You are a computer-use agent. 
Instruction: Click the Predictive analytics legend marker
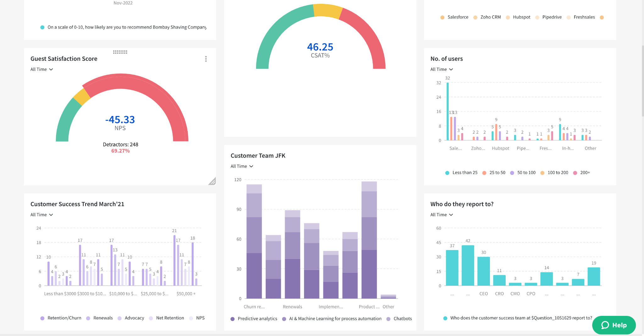coord(233,319)
